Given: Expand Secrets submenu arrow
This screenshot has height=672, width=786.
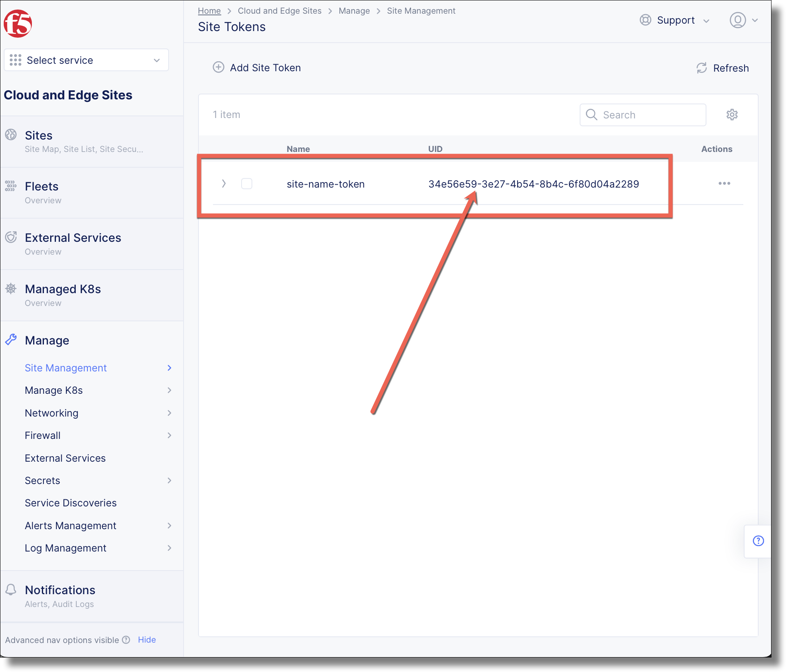Looking at the screenshot, I should click(x=169, y=480).
